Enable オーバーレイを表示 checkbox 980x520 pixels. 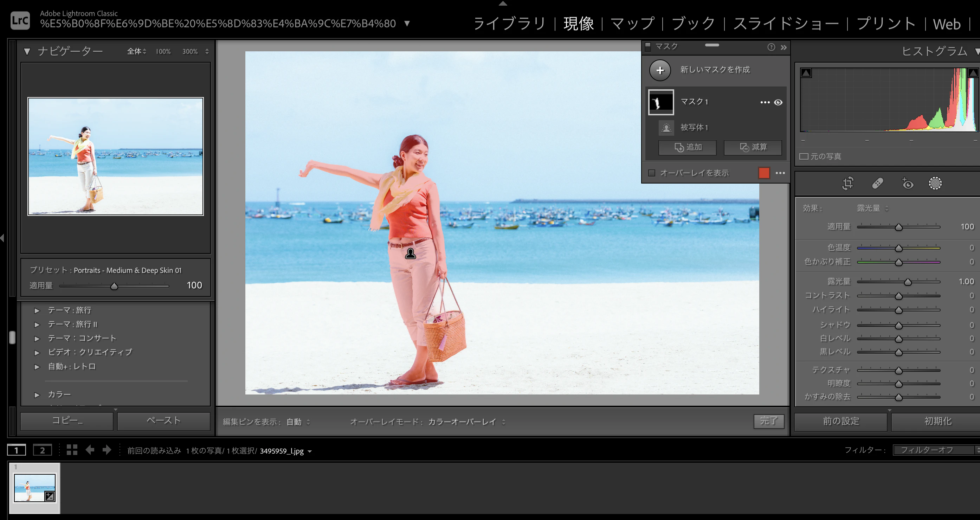tap(652, 173)
